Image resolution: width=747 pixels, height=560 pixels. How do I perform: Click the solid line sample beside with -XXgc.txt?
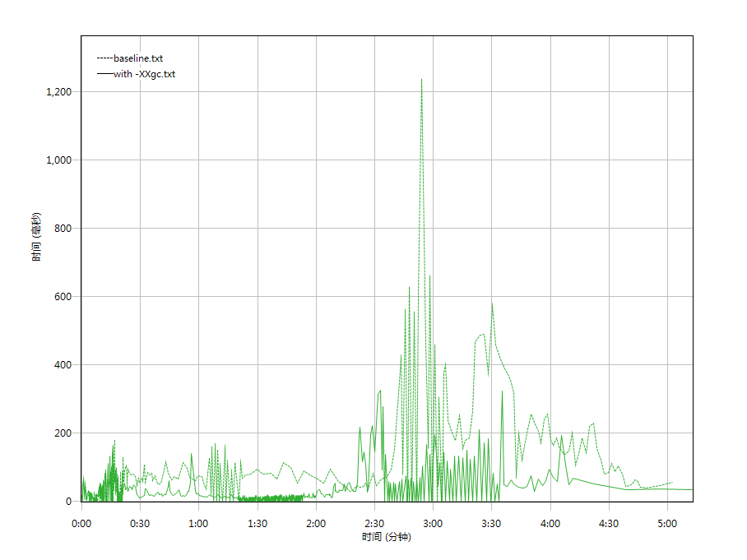(104, 74)
